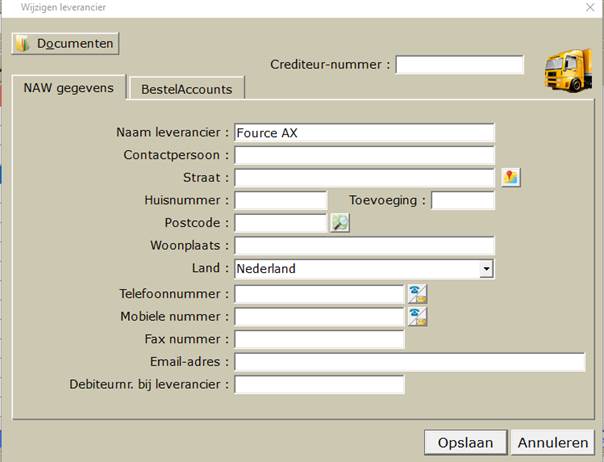Save changes with the Opslaan button
This screenshot has height=462, width=604.
click(465, 442)
